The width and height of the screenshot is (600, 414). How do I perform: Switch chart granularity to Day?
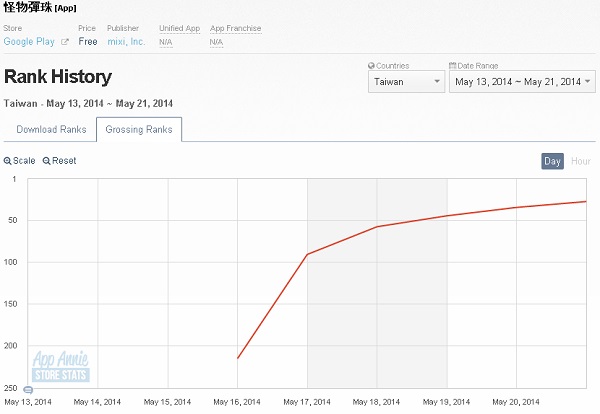[x=552, y=161]
